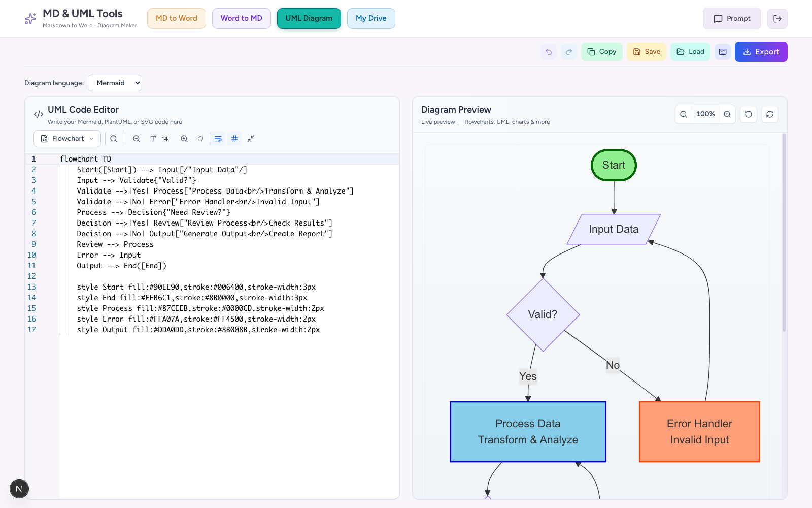Viewport: 812px width, 508px height.
Task: Export the diagram
Action: coord(761,52)
